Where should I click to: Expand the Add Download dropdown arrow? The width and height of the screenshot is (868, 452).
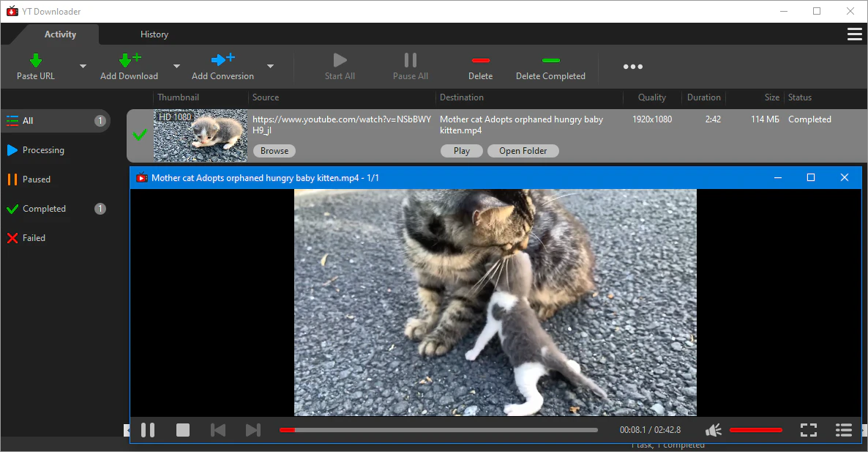pos(176,67)
